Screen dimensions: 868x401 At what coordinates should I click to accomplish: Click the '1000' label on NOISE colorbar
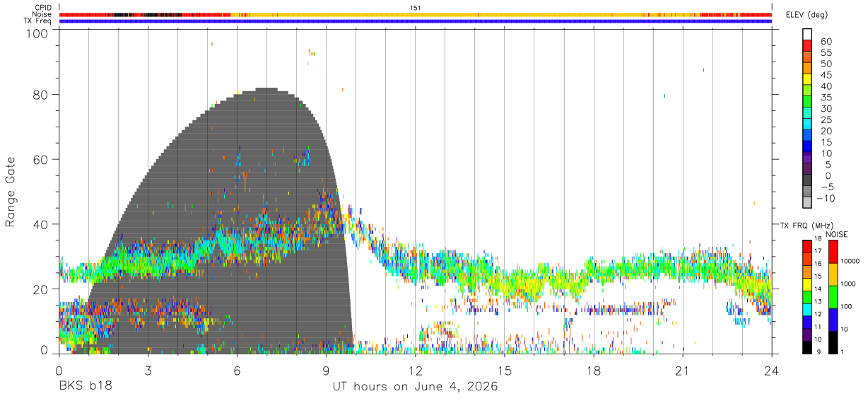(x=847, y=284)
